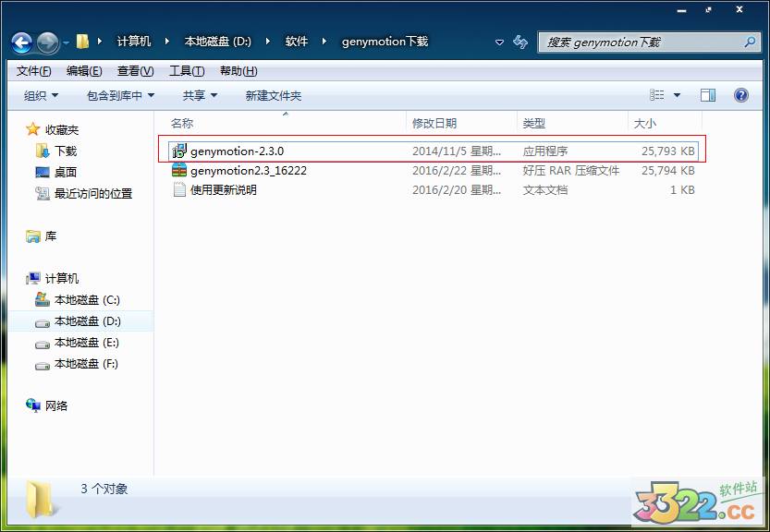Click the magnifier search icon
Screen dimensions: 770x532
point(750,42)
